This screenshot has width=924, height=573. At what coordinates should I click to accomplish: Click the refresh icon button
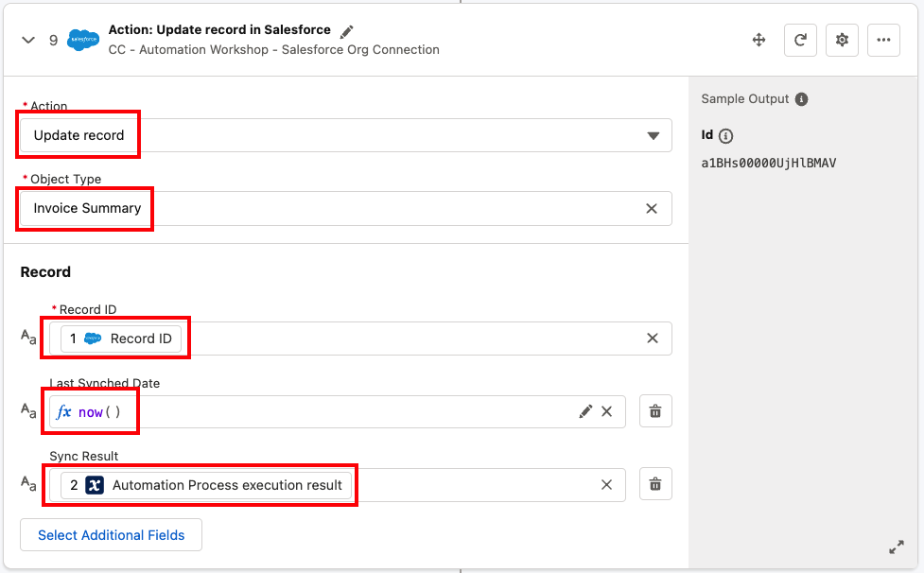800,40
